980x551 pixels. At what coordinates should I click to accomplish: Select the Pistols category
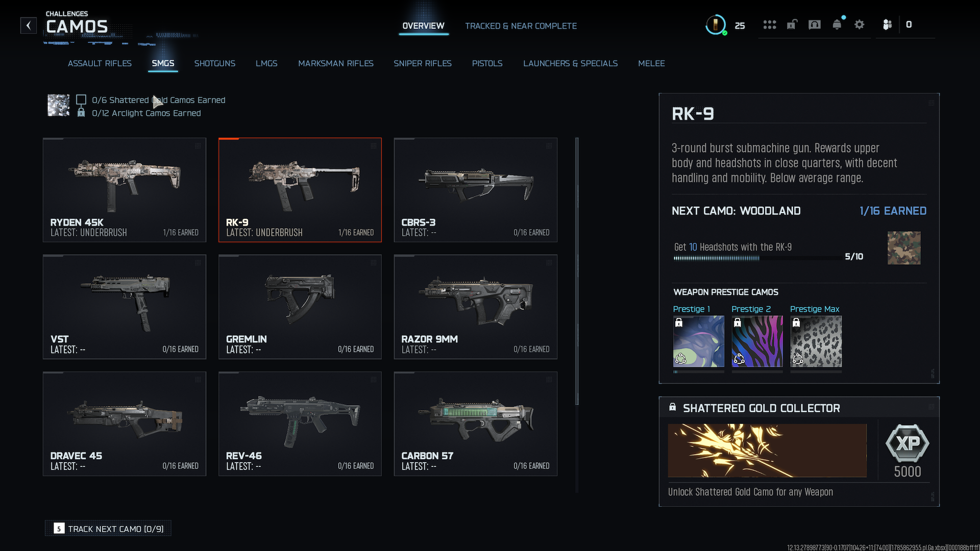487,63
